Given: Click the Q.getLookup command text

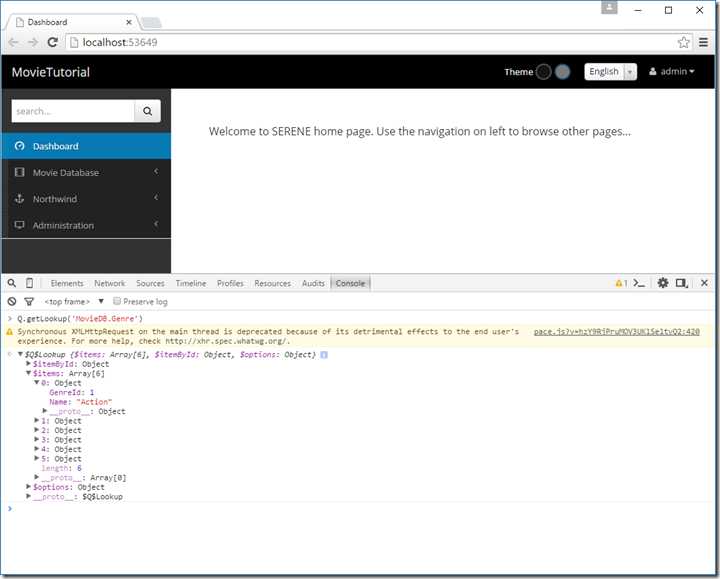Looking at the screenshot, I should coord(80,318).
